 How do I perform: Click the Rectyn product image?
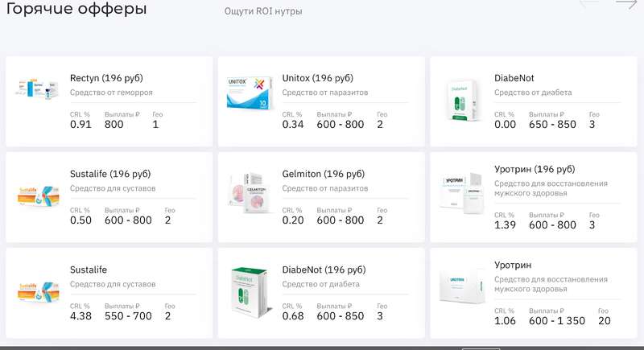pyautogui.click(x=39, y=89)
